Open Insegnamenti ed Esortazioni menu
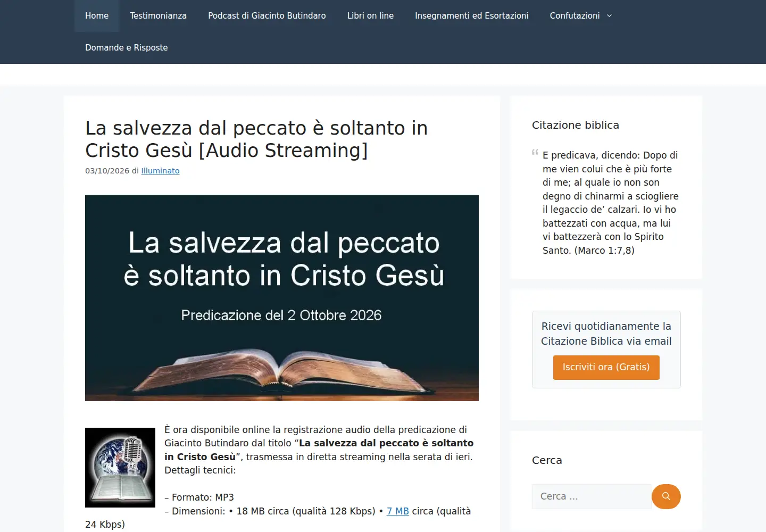This screenshot has height=532, width=766. pos(472,16)
